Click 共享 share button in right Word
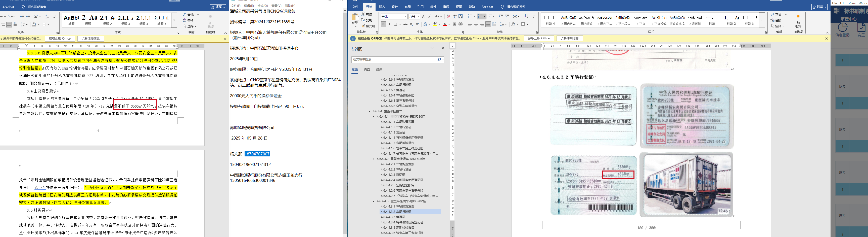868x237 pixels. coord(819,7)
